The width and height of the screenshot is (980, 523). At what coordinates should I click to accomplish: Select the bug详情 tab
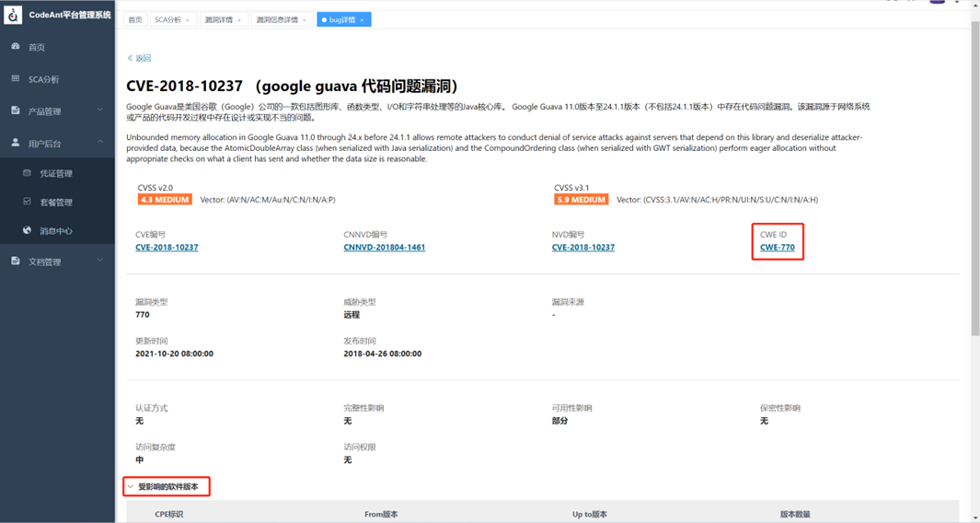[342, 19]
